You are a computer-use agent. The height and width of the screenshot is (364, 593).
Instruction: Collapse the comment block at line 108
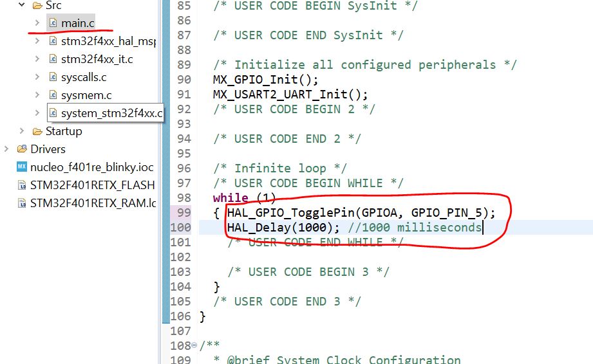tap(196, 346)
